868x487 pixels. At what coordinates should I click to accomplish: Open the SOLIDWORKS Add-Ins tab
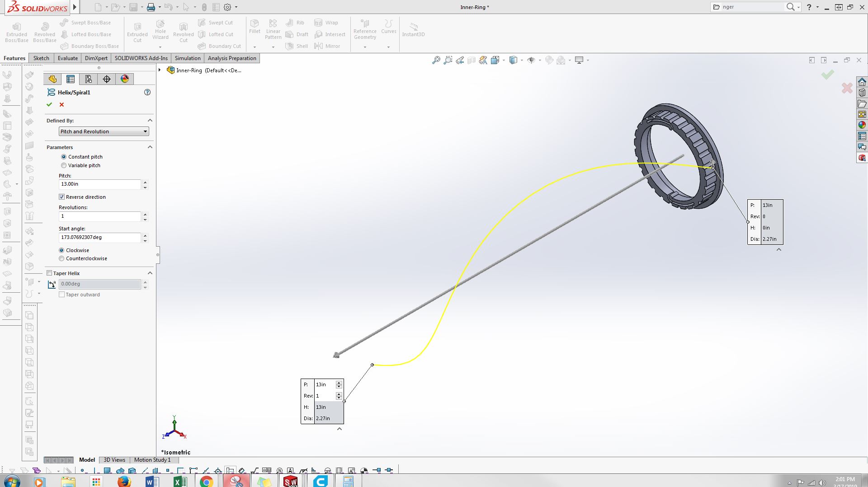click(x=141, y=58)
